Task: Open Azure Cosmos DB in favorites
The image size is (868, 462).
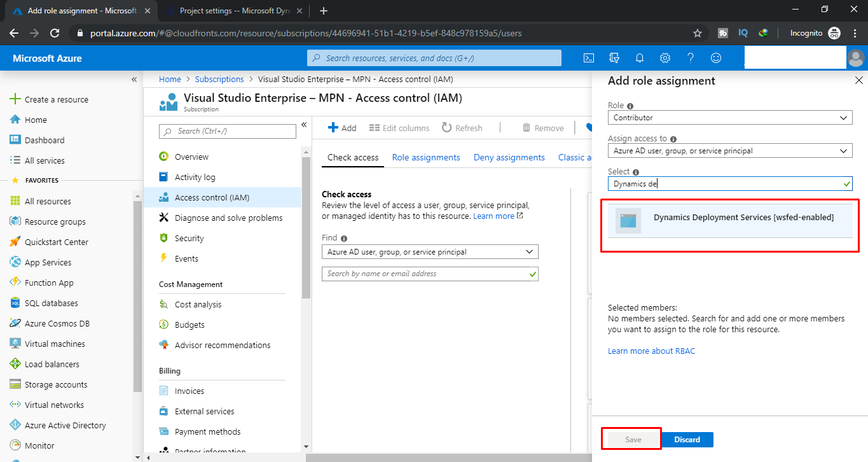Action: [57, 323]
